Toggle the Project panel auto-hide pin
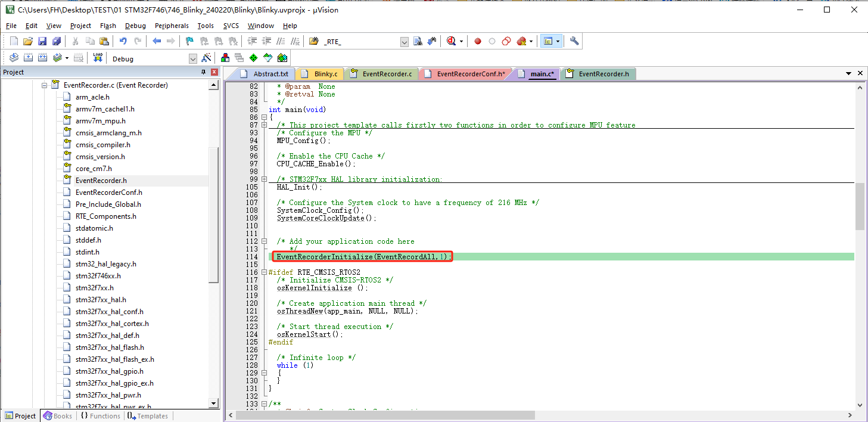The height and width of the screenshot is (422, 868). point(203,72)
